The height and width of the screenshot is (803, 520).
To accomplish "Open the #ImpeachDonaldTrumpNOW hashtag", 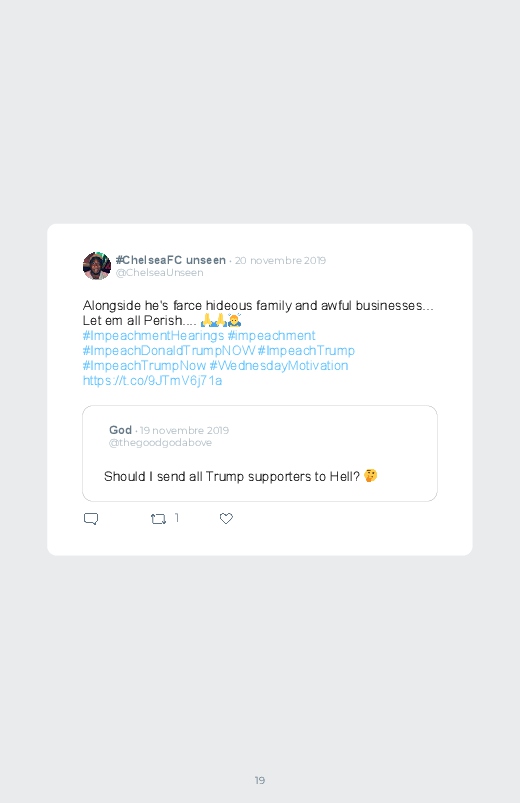I will (x=169, y=350).
